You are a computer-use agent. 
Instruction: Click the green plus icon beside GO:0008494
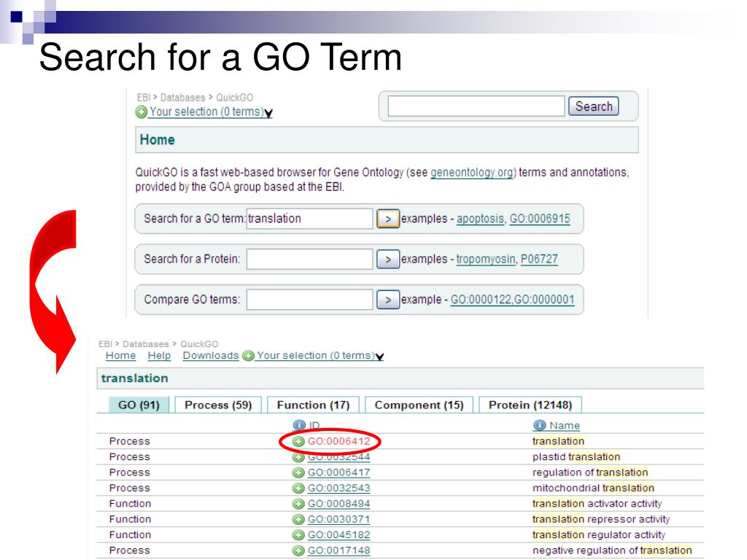pyautogui.click(x=298, y=504)
